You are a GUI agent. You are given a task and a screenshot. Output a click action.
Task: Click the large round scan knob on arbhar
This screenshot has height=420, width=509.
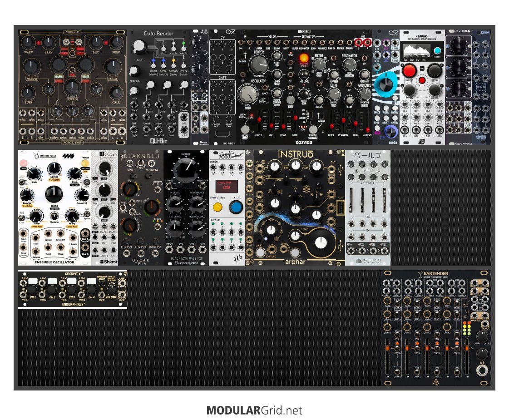321,242
